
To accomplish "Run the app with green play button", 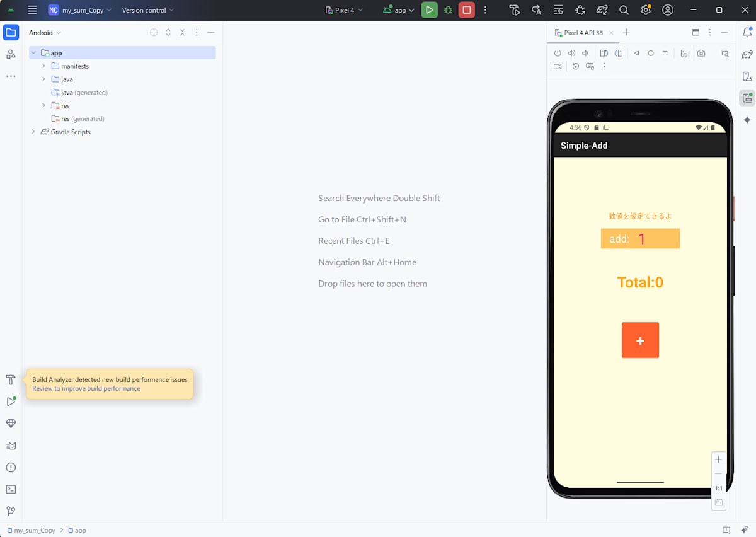I will point(429,10).
